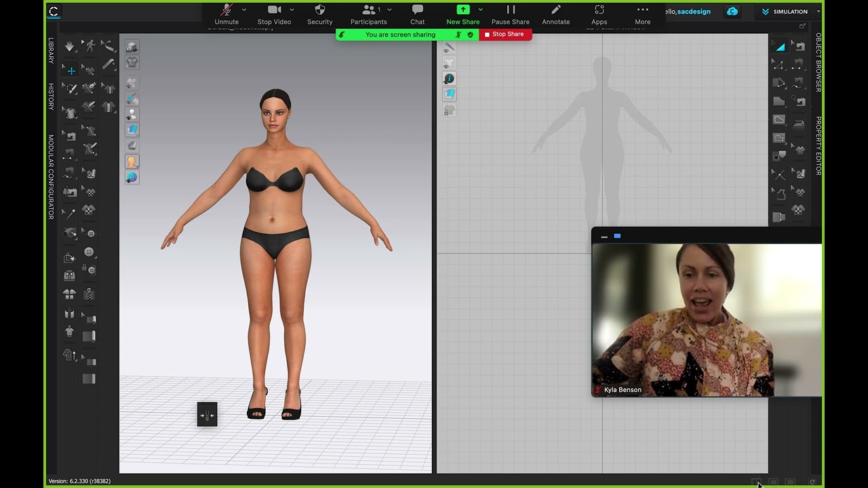Select the zipper tool
Image resolution: width=868 pixels, height=488 pixels.
click(89, 295)
